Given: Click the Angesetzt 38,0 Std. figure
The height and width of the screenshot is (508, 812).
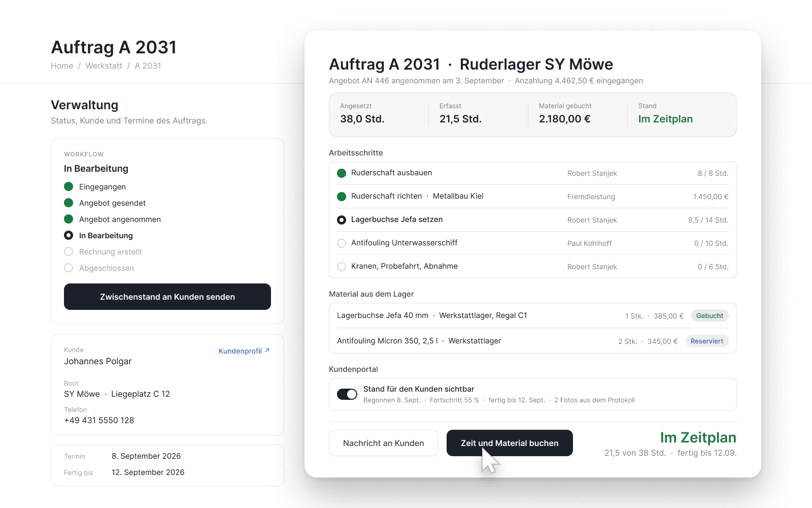Looking at the screenshot, I should coord(362,119).
